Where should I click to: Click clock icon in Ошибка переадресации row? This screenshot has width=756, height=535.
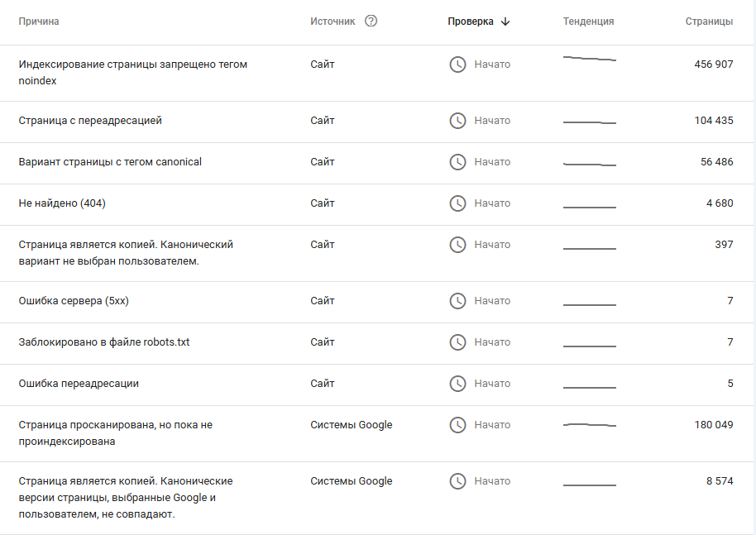pos(457,384)
